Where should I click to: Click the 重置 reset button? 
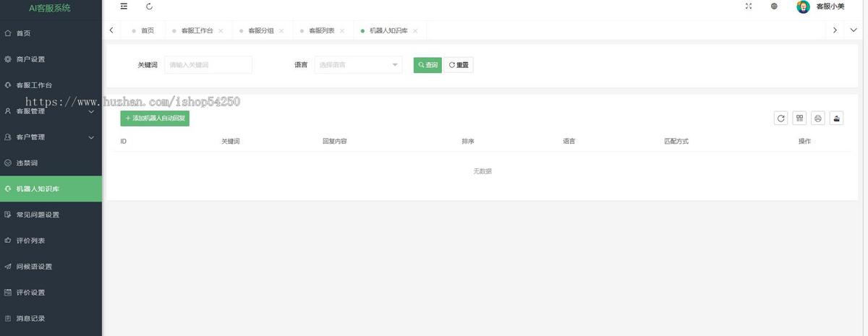click(459, 65)
